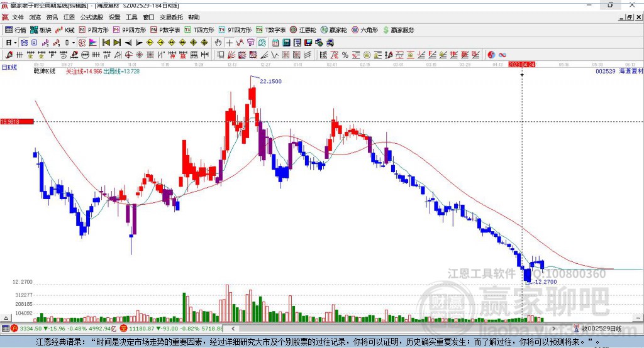Click the n² time cycle icon
Viewport: 644px width, 348px height.
[x=107, y=55]
